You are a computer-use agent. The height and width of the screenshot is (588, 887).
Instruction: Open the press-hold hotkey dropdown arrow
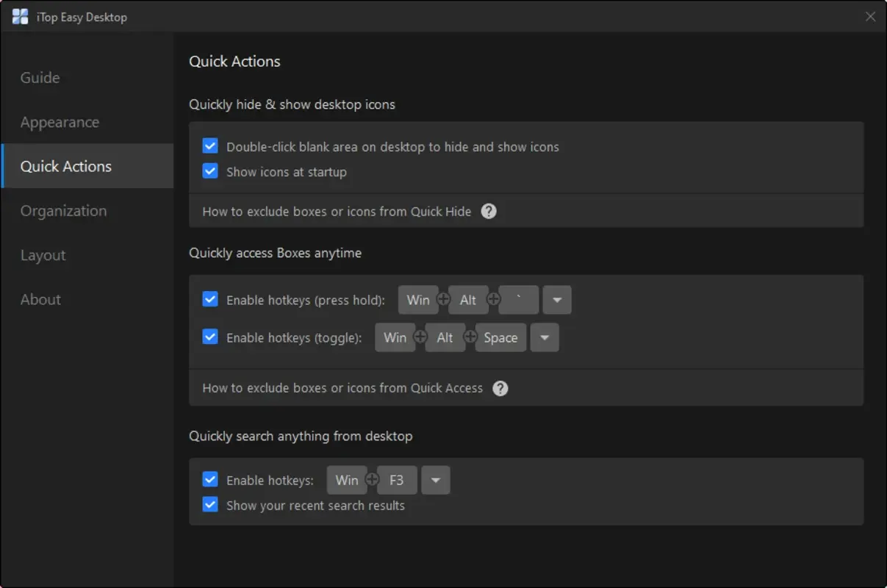[556, 300]
